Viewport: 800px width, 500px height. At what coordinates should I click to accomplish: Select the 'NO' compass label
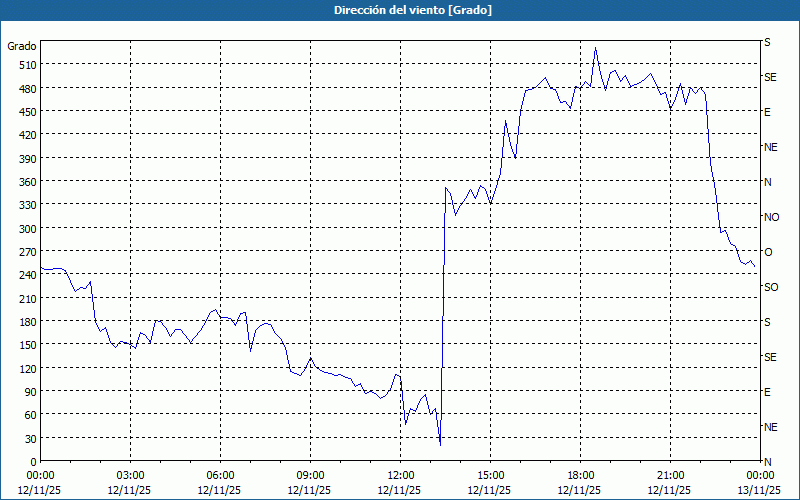[x=772, y=217]
